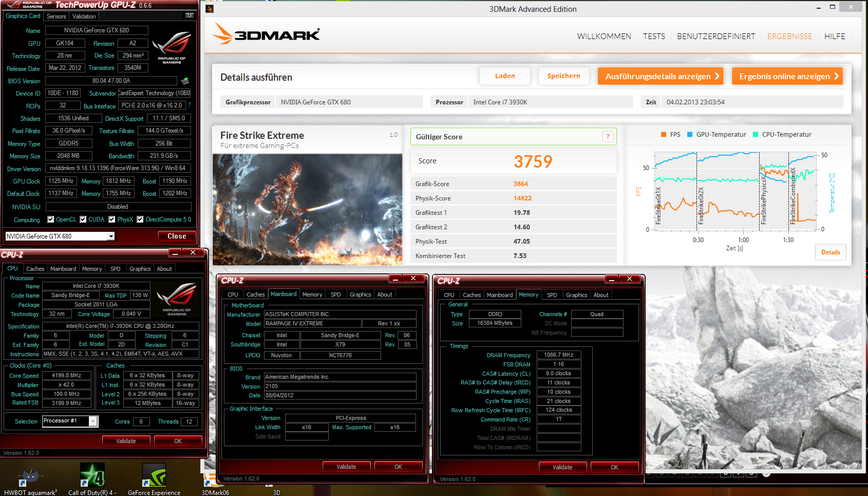Image resolution: width=868 pixels, height=496 pixels.
Task: Click the 3DMark app icon in the title bar
Action: 210,9
